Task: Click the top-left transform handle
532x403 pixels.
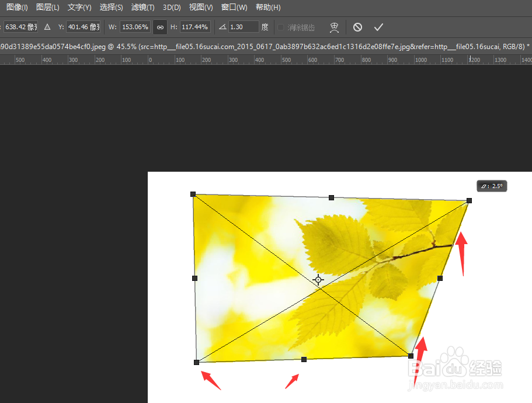Action: 193,194
